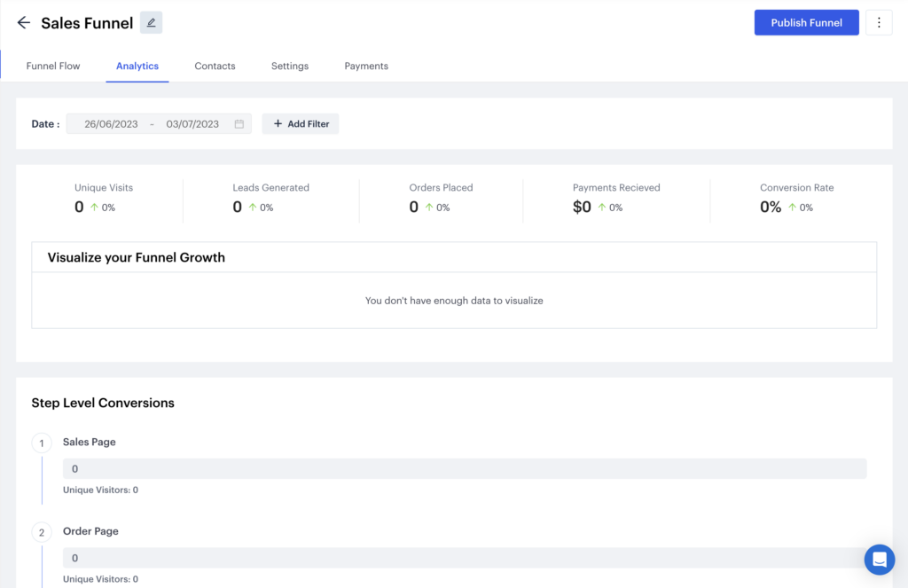
Task: Switch to the Funnel Flow tab
Action: point(52,66)
